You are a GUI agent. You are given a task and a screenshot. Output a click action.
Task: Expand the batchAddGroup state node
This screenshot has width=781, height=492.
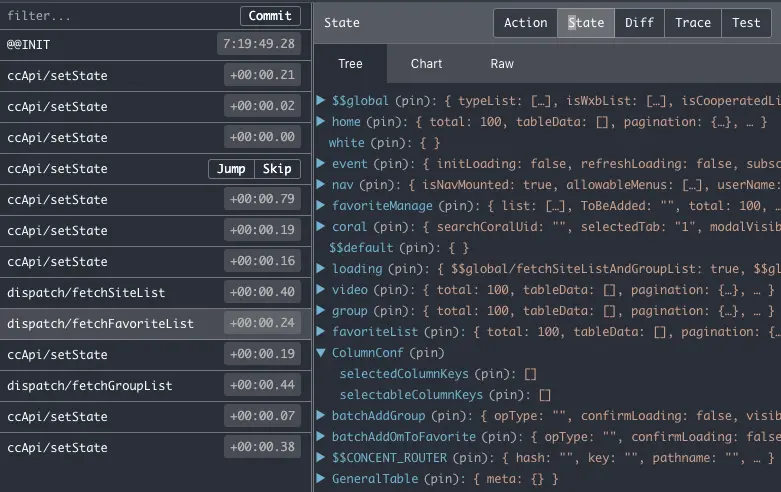point(321,415)
